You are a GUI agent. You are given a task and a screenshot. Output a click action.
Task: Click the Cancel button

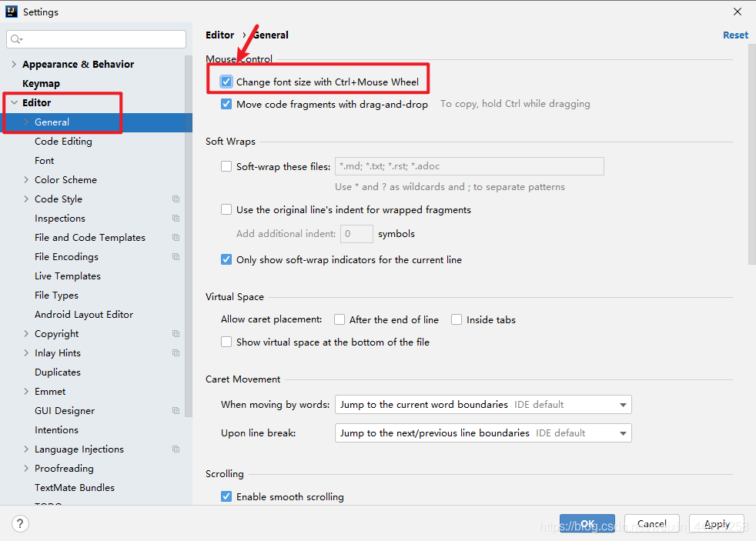652,523
